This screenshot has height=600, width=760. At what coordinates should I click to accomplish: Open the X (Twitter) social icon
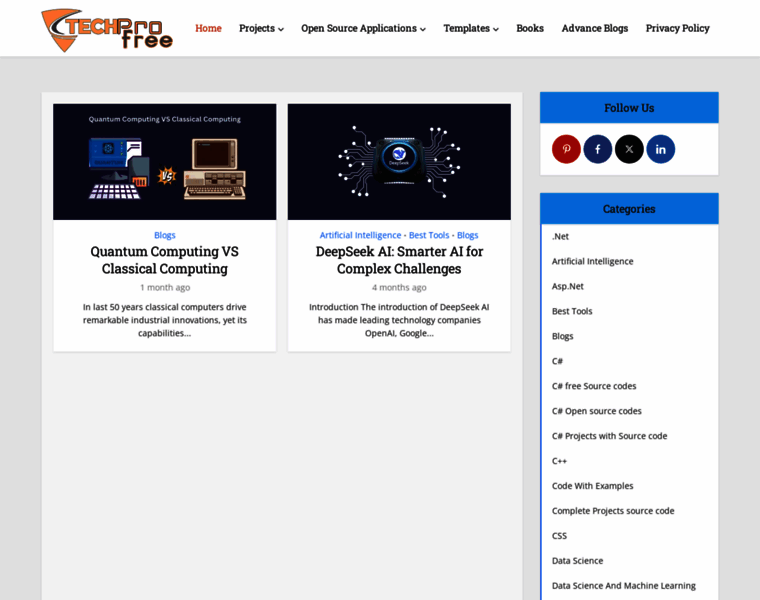[629, 149]
